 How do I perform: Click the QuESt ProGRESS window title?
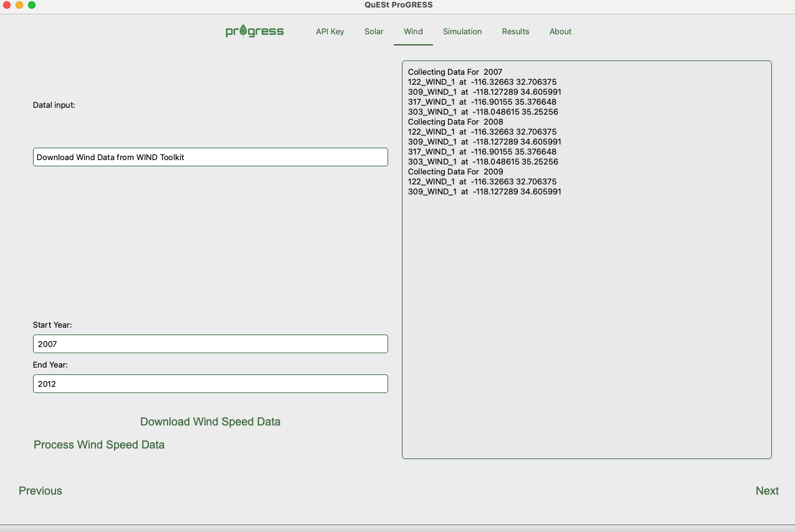[399, 5]
